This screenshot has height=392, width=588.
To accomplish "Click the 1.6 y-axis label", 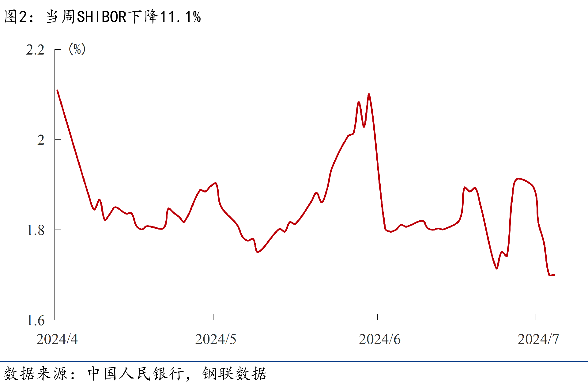I will click(x=36, y=321).
